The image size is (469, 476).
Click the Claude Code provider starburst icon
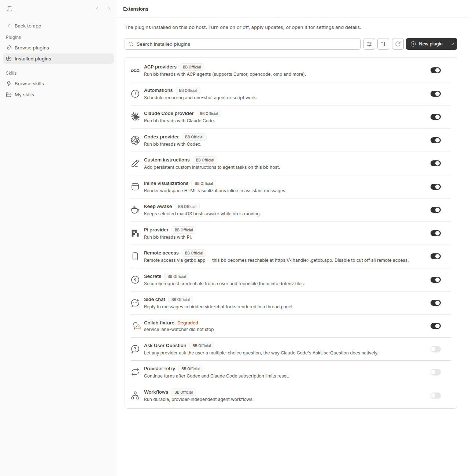click(x=135, y=117)
